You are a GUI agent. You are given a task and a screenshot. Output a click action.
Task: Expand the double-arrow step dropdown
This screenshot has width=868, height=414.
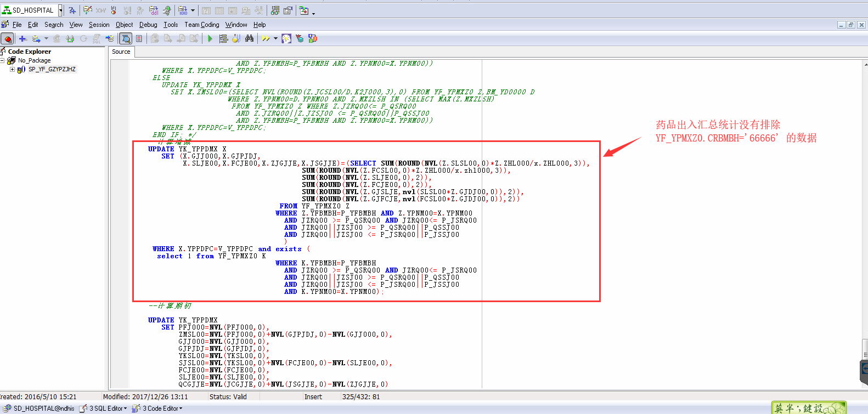point(275,38)
